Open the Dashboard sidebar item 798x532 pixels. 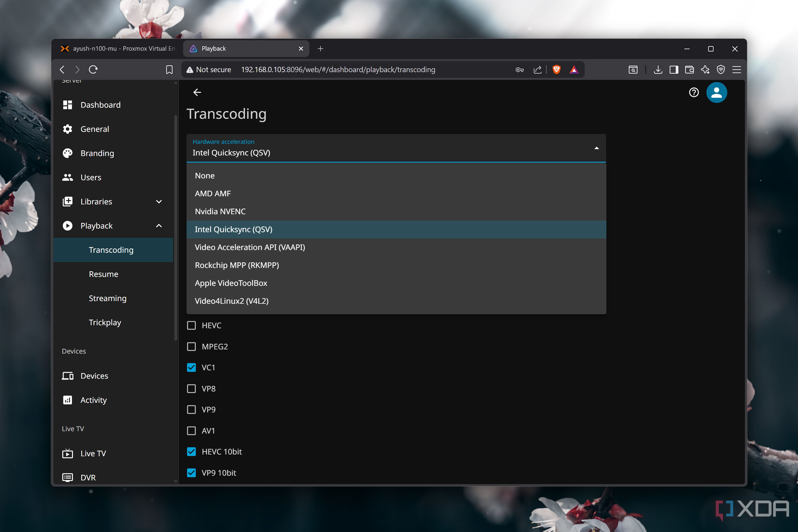[113, 105]
